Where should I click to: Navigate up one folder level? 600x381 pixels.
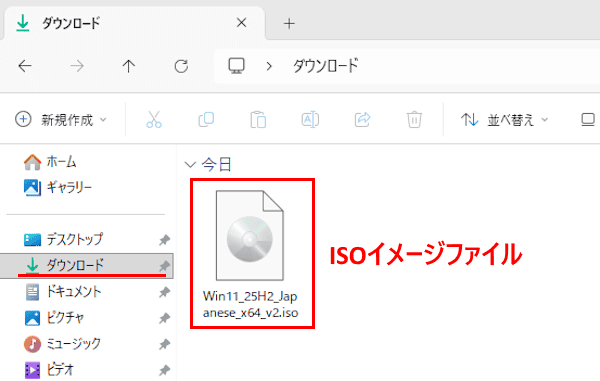coord(129,66)
